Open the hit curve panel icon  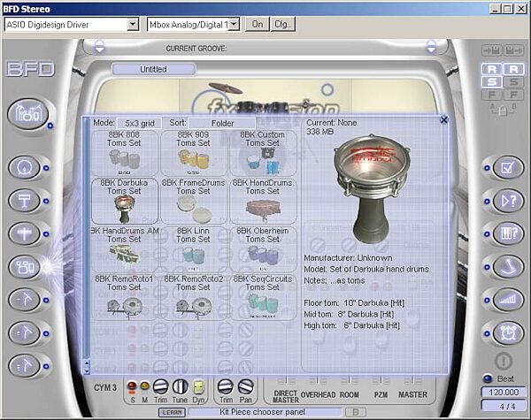508,267
